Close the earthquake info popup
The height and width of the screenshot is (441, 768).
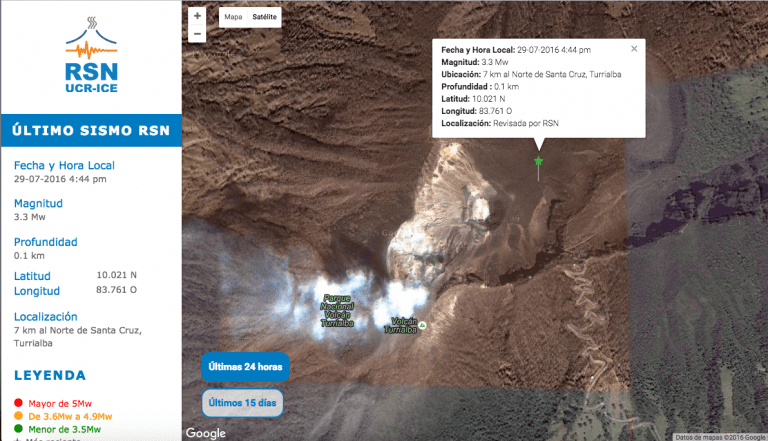pos(634,49)
